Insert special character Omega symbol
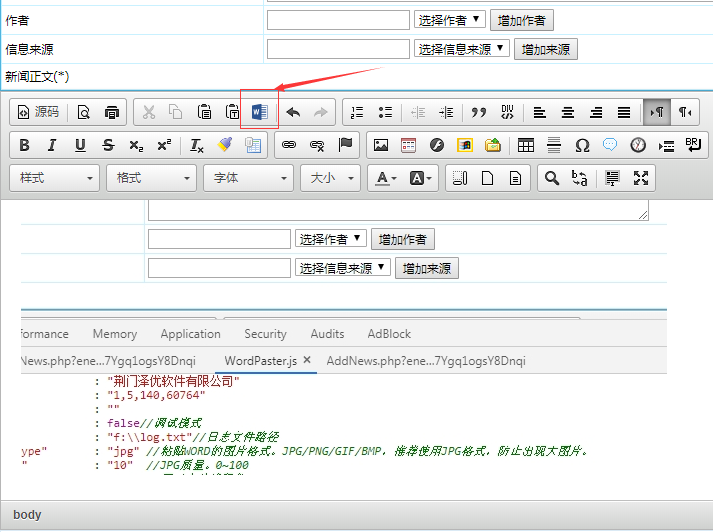The width and height of the screenshot is (713, 532). coord(582,145)
